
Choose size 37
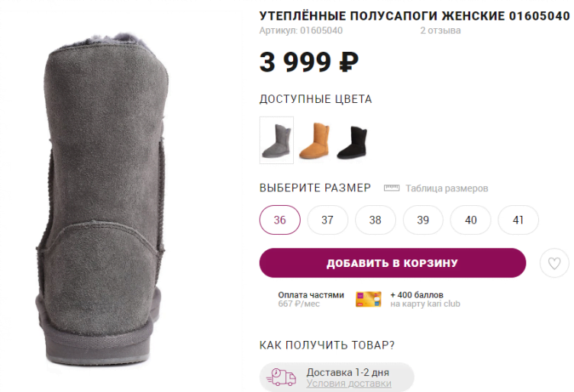pos(327,220)
